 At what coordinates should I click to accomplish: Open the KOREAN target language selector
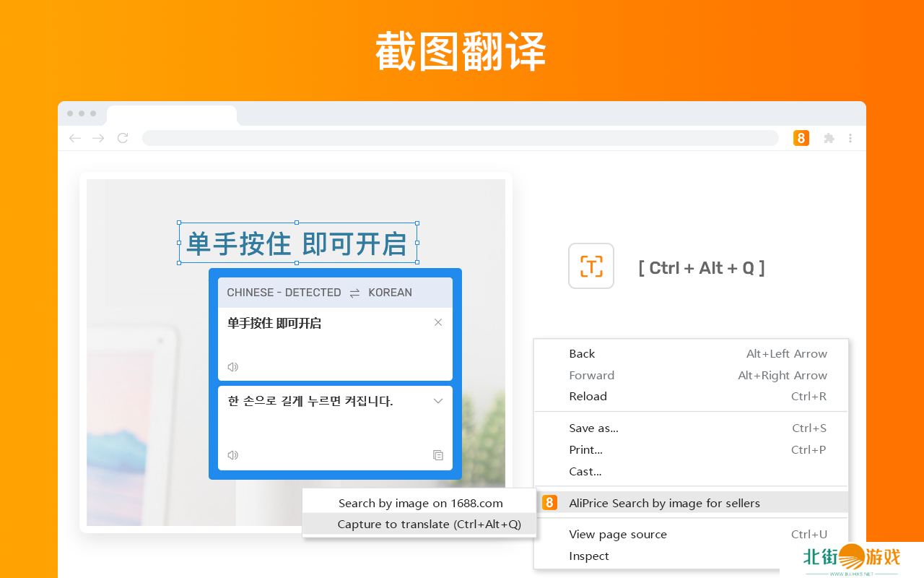point(390,293)
